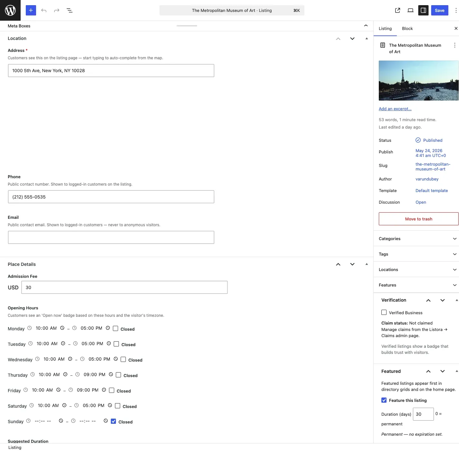Change Discussion setting Open
This screenshot has width=459, height=476.
coord(421,202)
